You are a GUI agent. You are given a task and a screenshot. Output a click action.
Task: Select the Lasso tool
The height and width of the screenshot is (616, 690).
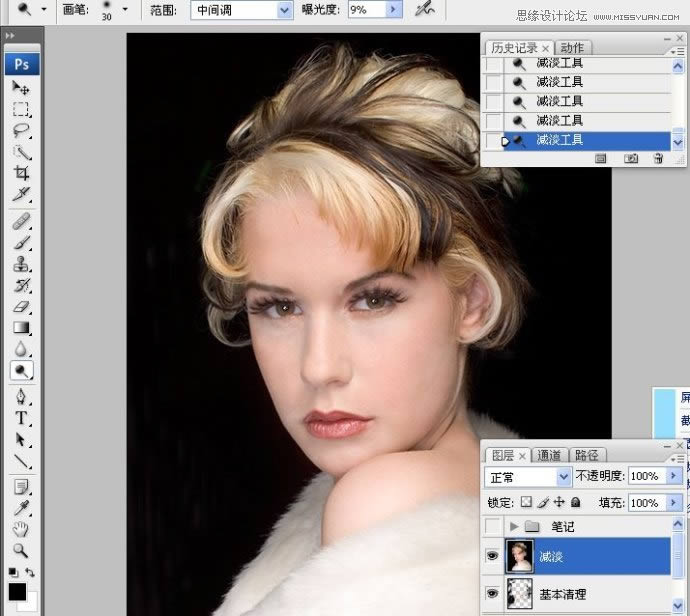pos(21,131)
